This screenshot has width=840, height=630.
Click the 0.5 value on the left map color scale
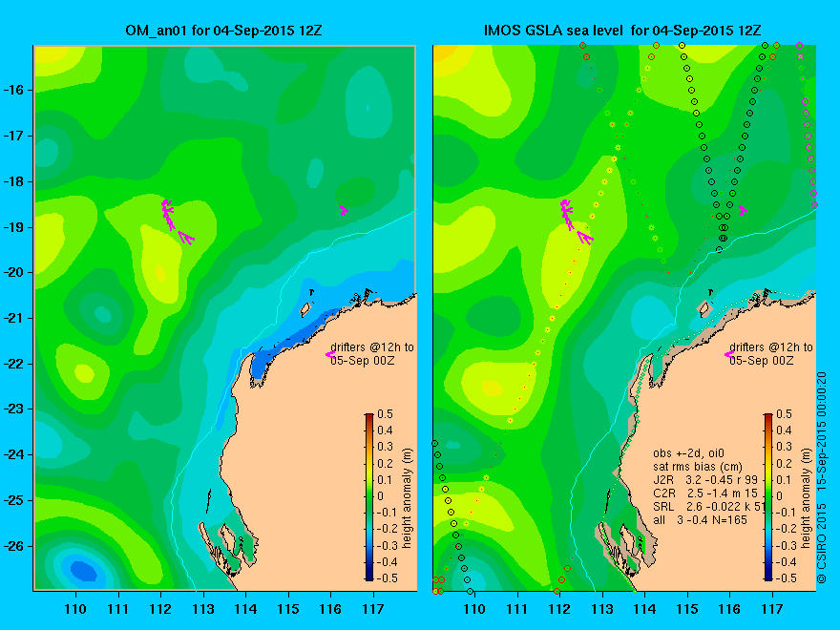coord(386,414)
